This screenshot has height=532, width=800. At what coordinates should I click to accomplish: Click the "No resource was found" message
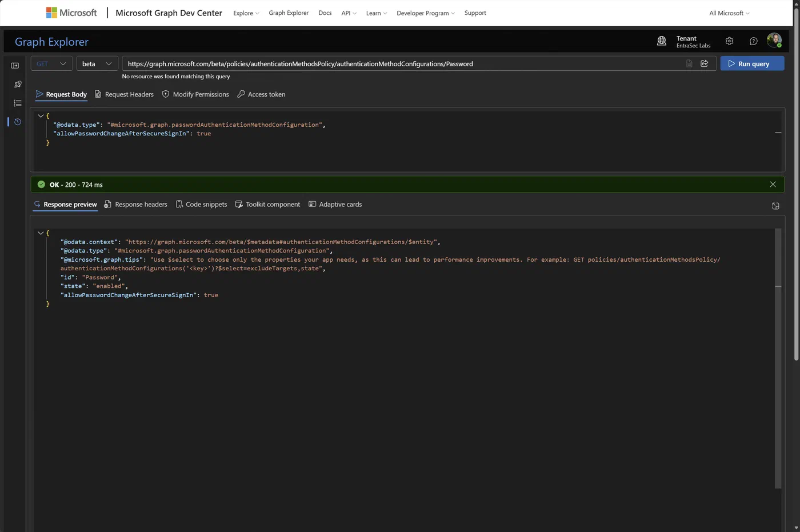click(x=176, y=77)
